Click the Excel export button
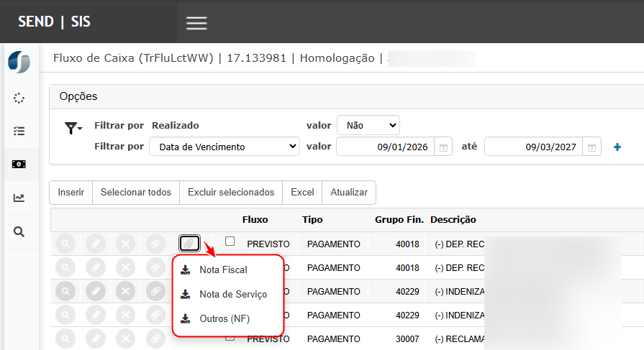The width and height of the screenshot is (644, 350). pyautogui.click(x=302, y=193)
